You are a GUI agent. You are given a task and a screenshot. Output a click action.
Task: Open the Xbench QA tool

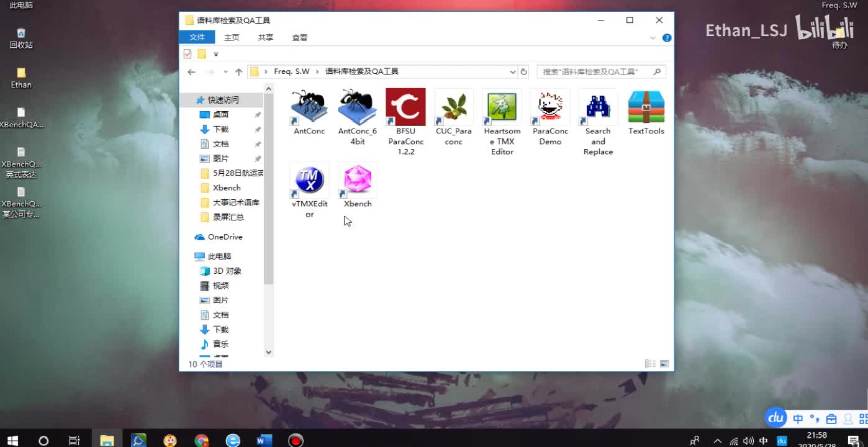[x=357, y=180]
